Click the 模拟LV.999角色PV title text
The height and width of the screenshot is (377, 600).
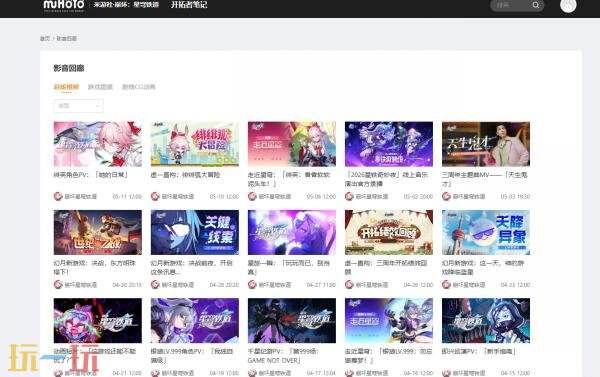[x=192, y=356]
